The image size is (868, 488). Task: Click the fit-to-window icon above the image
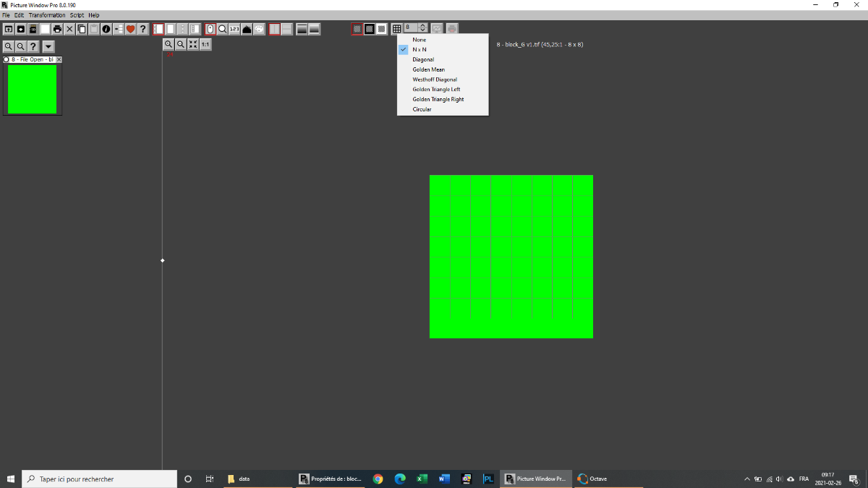(193, 44)
